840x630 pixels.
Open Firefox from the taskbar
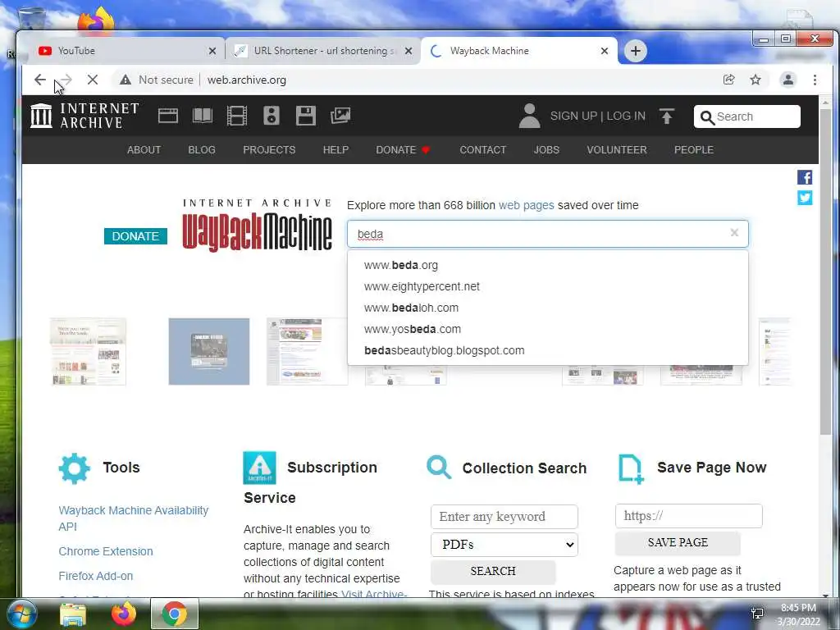(124, 614)
